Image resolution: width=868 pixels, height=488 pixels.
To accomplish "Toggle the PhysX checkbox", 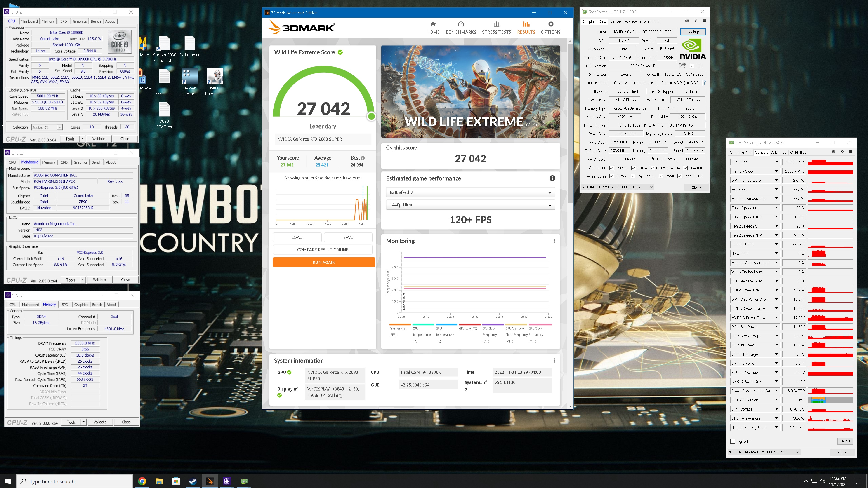I will [661, 176].
